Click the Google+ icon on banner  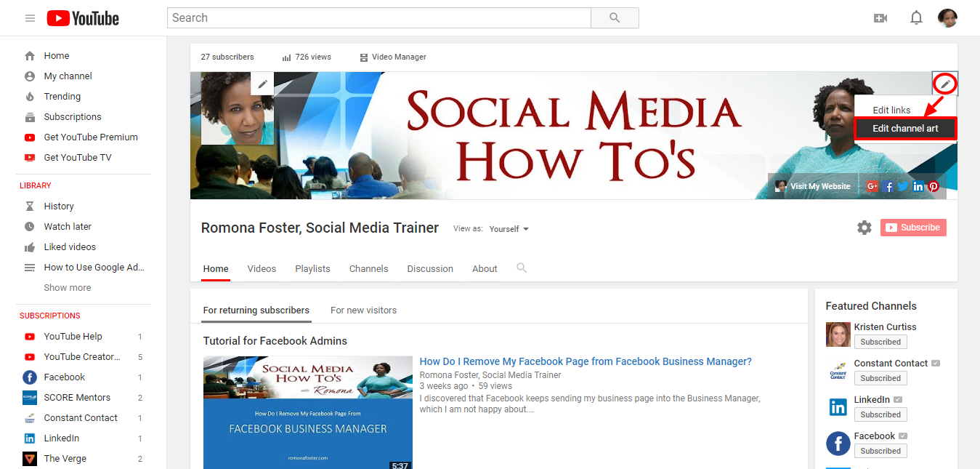pyautogui.click(x=872, y=186)
